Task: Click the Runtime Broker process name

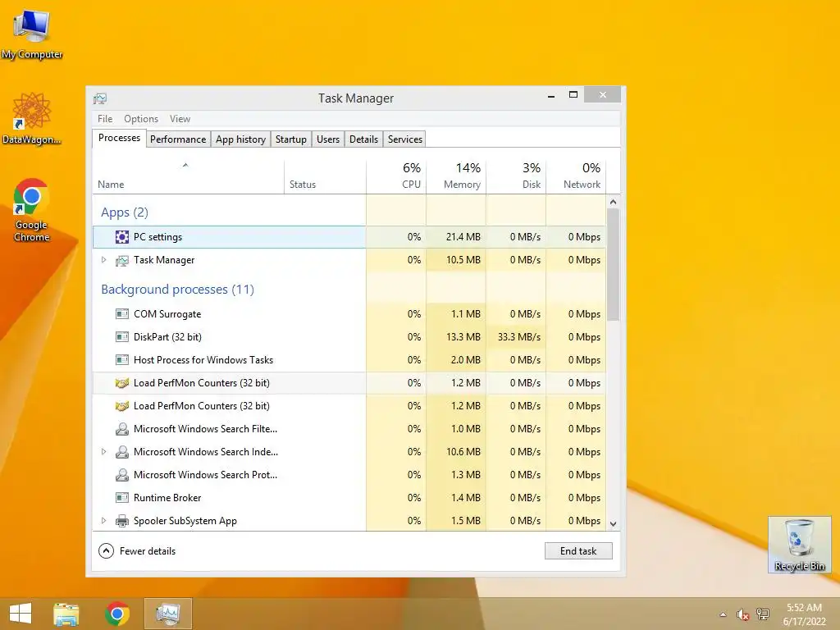Action: 167,498
